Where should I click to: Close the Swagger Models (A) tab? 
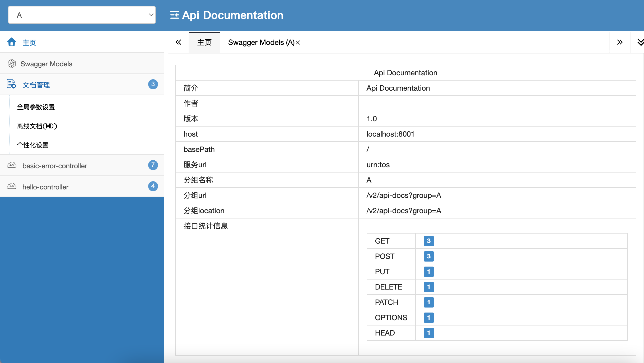pos(298,43)
